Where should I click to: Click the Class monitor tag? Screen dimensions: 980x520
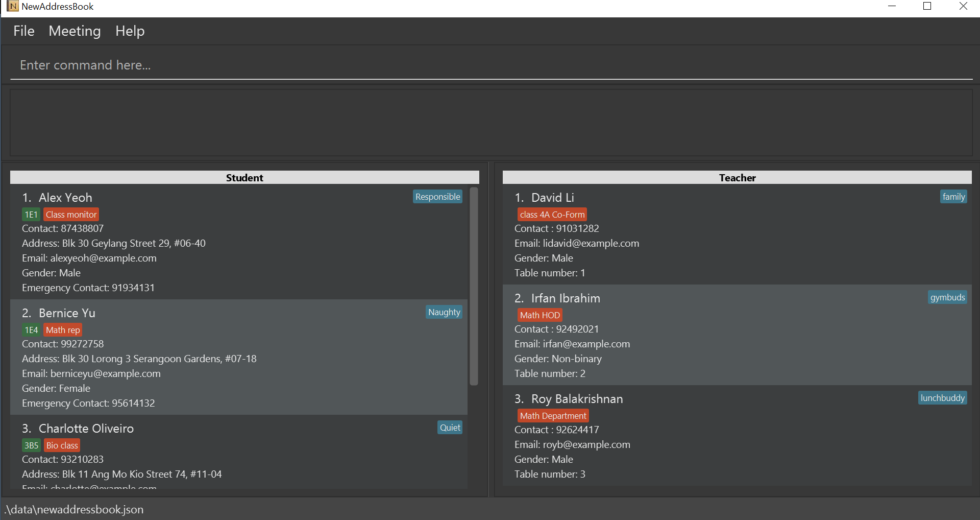71,215
